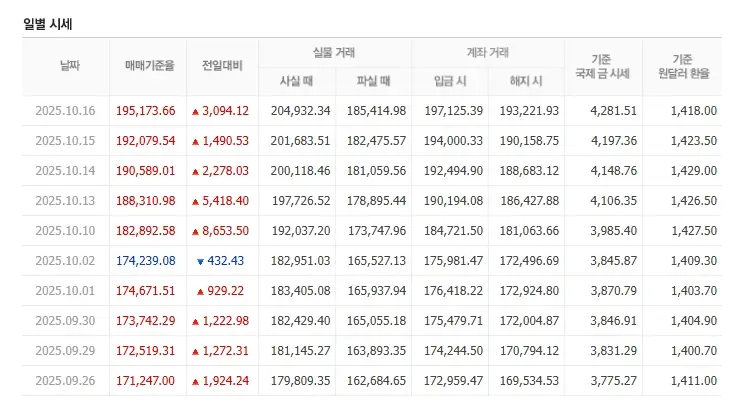The width and height of the screenshot is (749, 411).
Task: Click the 195,173.66 base rate value
Action: [x=145, y=111]
